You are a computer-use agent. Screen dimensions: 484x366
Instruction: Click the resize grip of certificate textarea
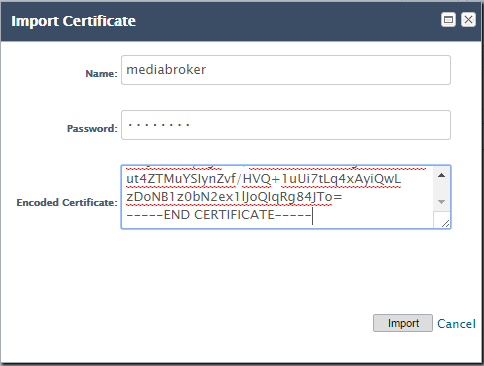[445, 224]
